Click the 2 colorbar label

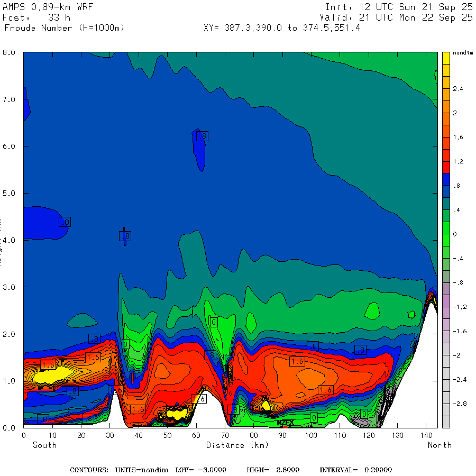coord(455,113)
